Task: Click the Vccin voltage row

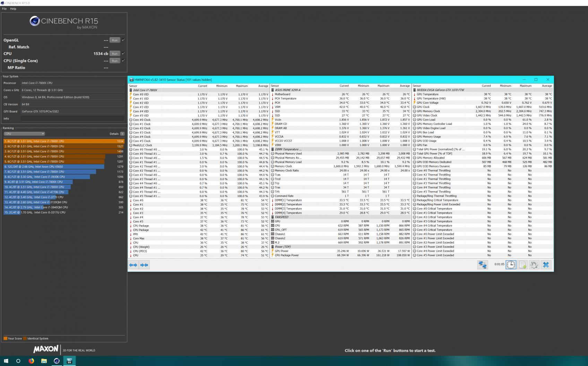Action: pos(340,120)
